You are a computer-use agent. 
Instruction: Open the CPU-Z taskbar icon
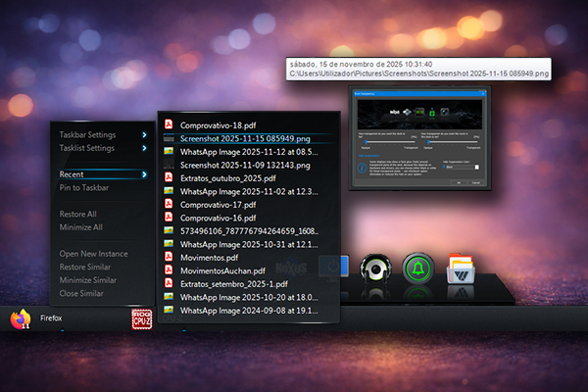[x=142, y=319]
